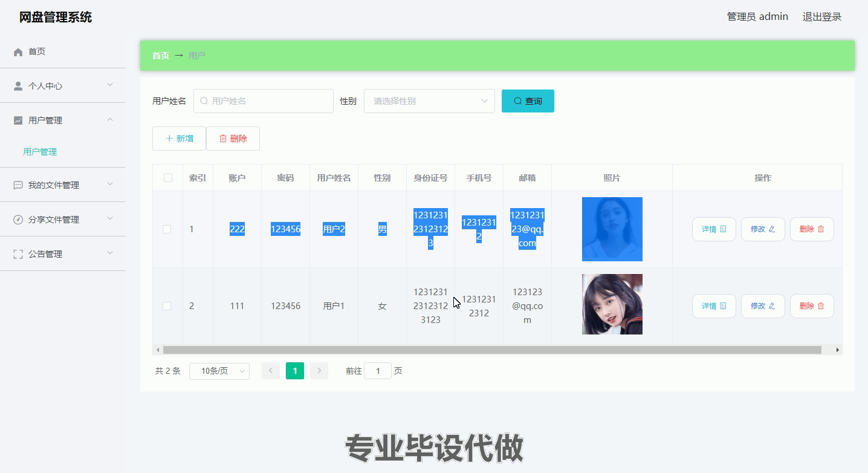Screen dimensions: 868x473
Task: Click the 网盘管理系统 title
Action: 56,18
